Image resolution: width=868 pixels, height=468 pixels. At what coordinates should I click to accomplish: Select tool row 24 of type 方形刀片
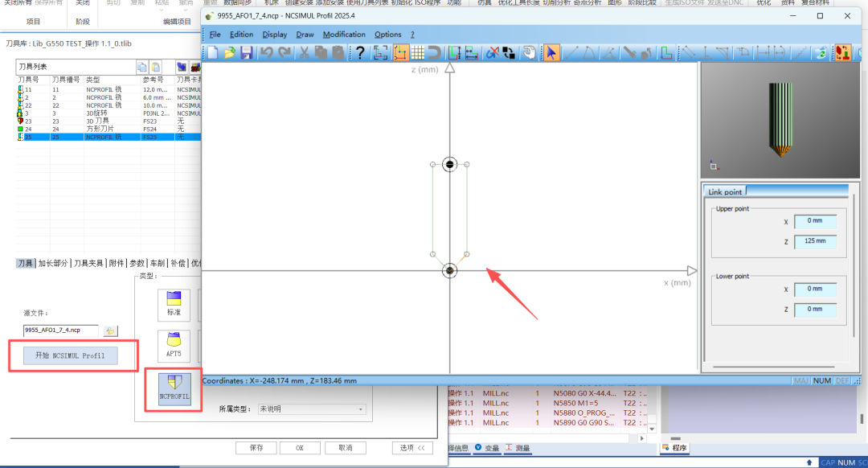tap(108, 129)
